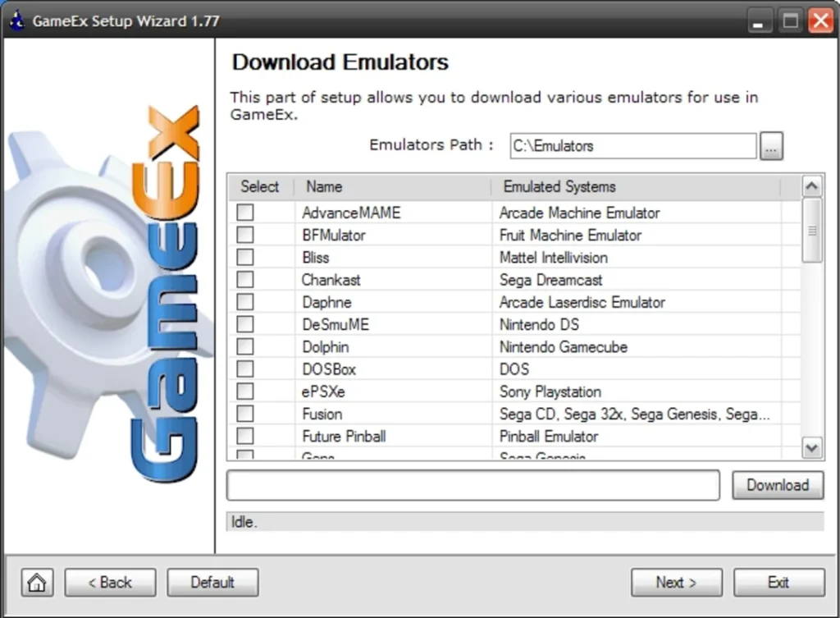Advance with the Next button
This screenshot has width=840, height=618.
point(676,582)
